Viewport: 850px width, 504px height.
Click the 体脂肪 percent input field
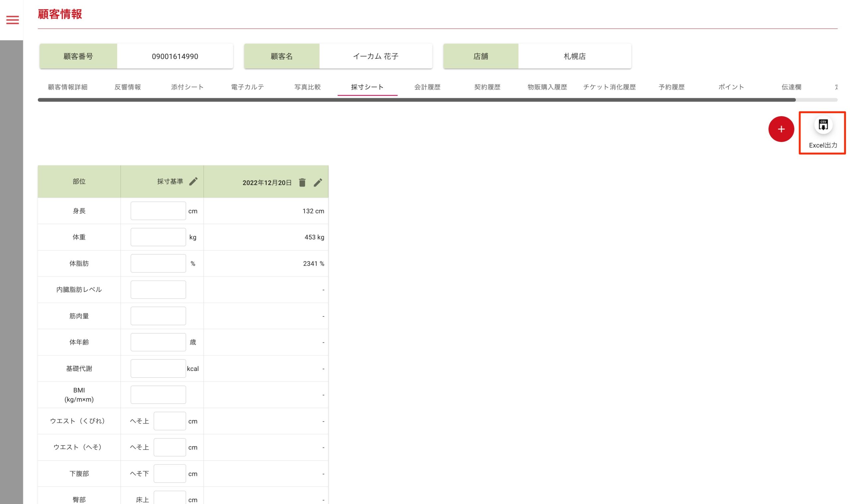(x=158, y=263)
